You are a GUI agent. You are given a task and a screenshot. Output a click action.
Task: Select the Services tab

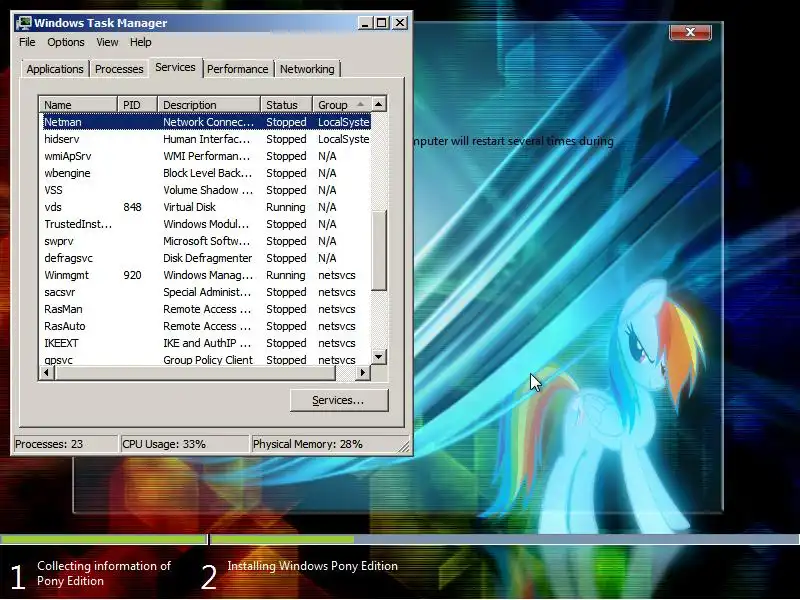tap(175, 67)
